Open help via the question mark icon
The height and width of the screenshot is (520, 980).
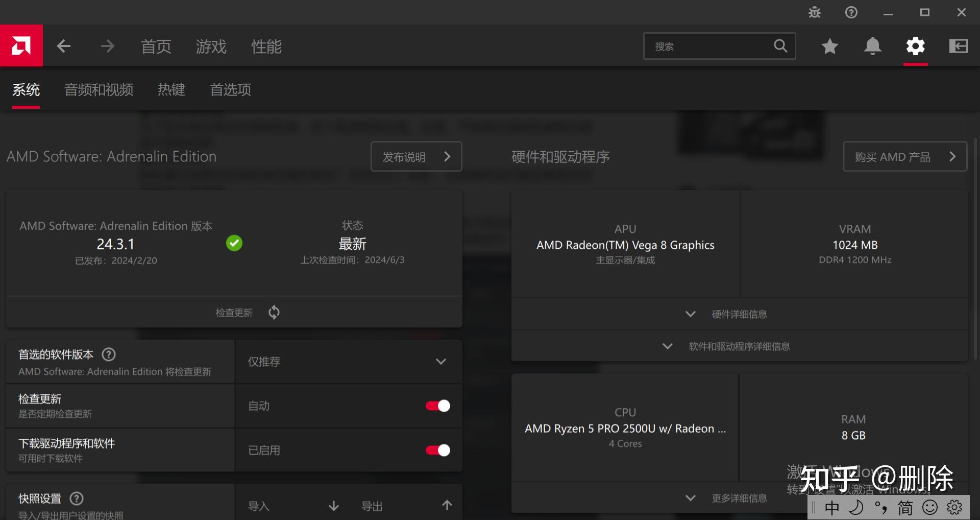[x=851, y=12]
